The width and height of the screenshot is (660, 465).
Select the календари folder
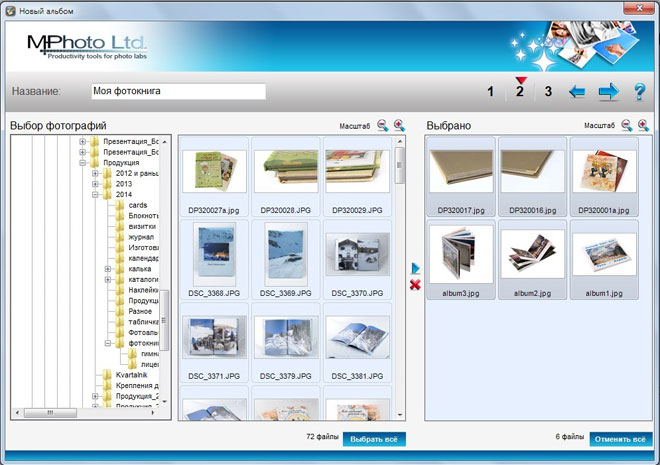[x=143, y=258]
